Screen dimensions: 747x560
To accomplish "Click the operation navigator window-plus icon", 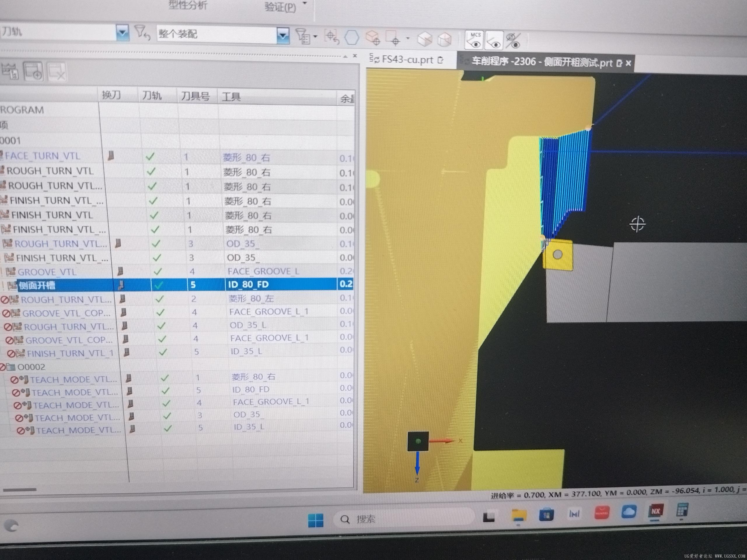I will tap(33, 71).
